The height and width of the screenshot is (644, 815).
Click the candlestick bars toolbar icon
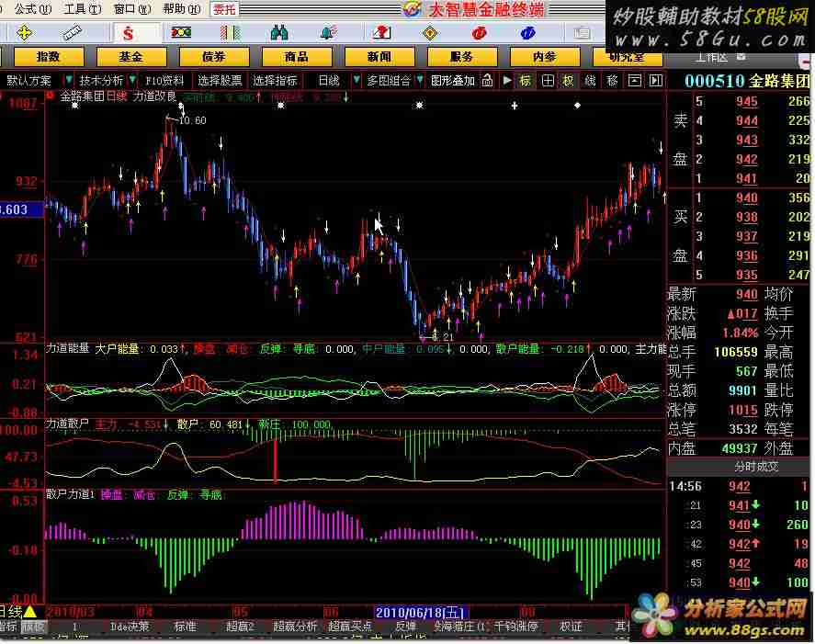pos(230,33)
